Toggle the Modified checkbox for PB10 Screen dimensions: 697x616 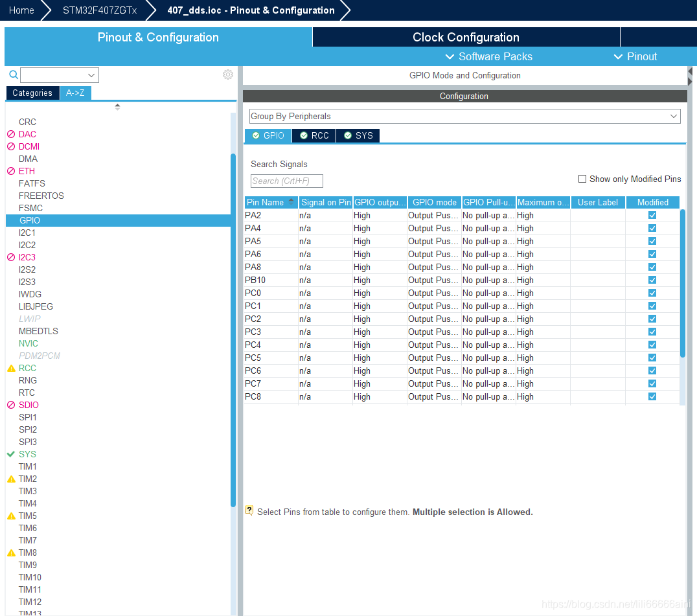click(x=652, y=280)
